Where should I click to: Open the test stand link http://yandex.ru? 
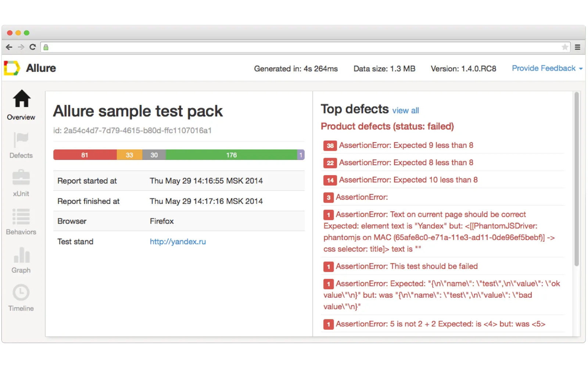pyautogui.click(x=178, y=241)
